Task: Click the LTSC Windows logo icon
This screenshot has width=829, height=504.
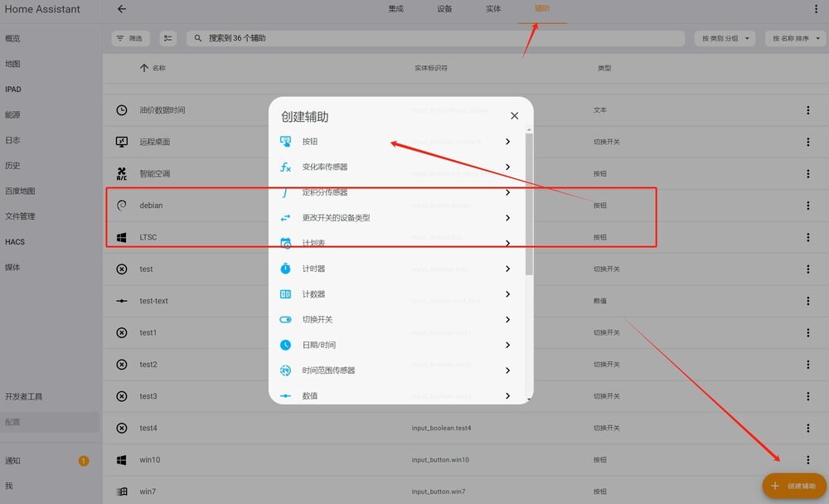Action: point(122,237)
